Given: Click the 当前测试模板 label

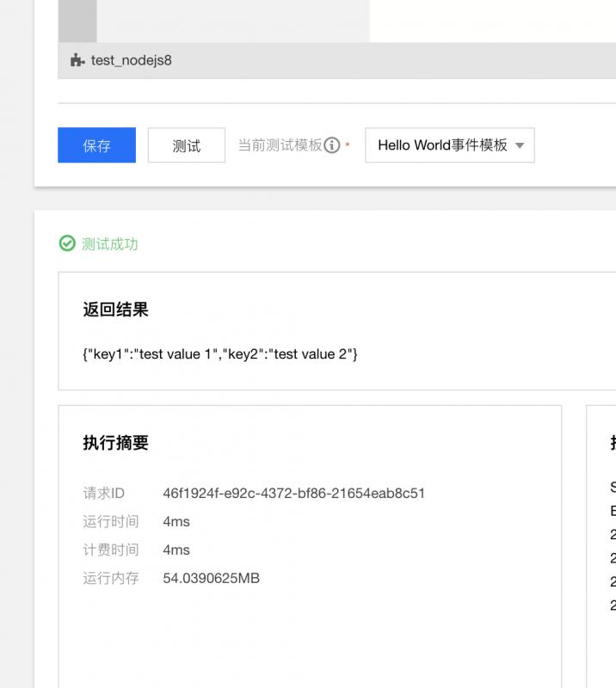Looking at the screenshot, I should (x=280, y=144).
